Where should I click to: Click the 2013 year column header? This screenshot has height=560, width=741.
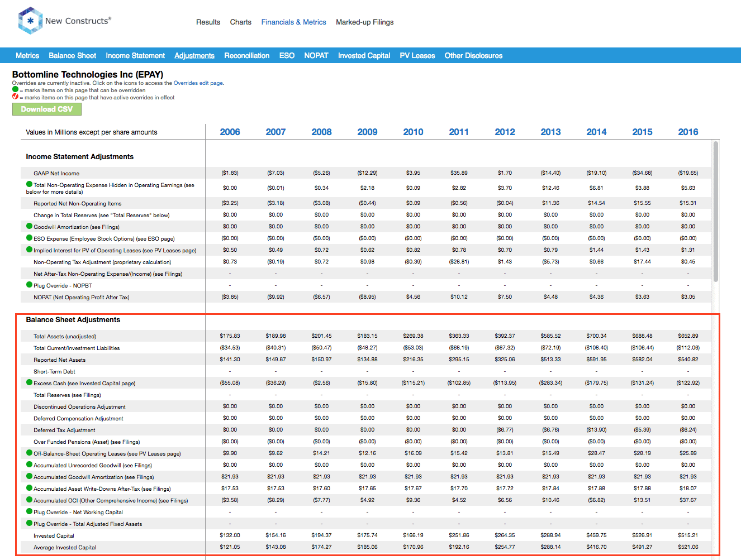(550, 132)
